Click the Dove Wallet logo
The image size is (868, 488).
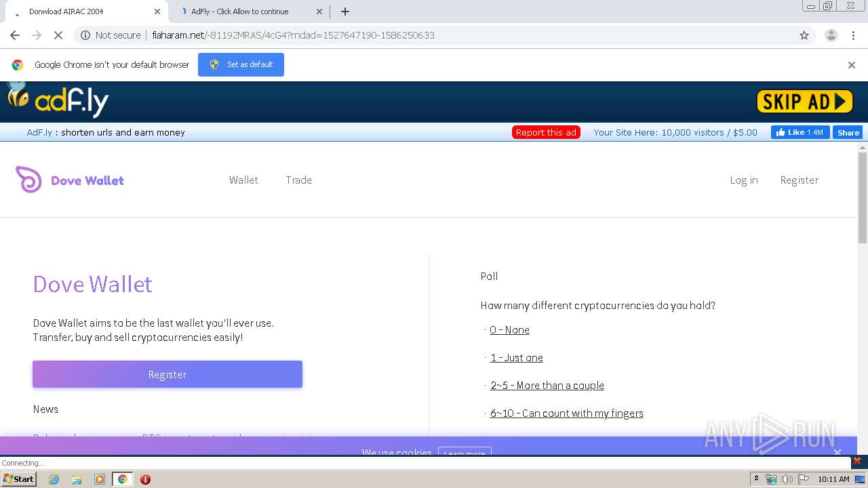[70, 180]
